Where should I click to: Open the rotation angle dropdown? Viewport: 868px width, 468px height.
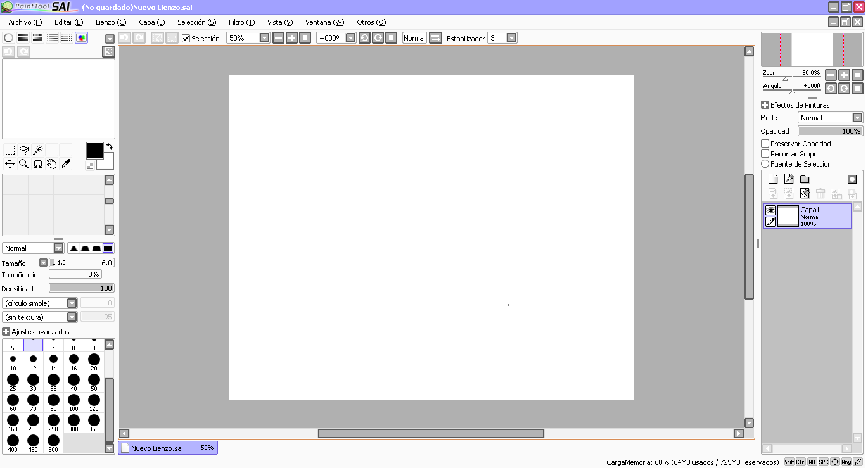pyautogui.click(x=350, y=38)
